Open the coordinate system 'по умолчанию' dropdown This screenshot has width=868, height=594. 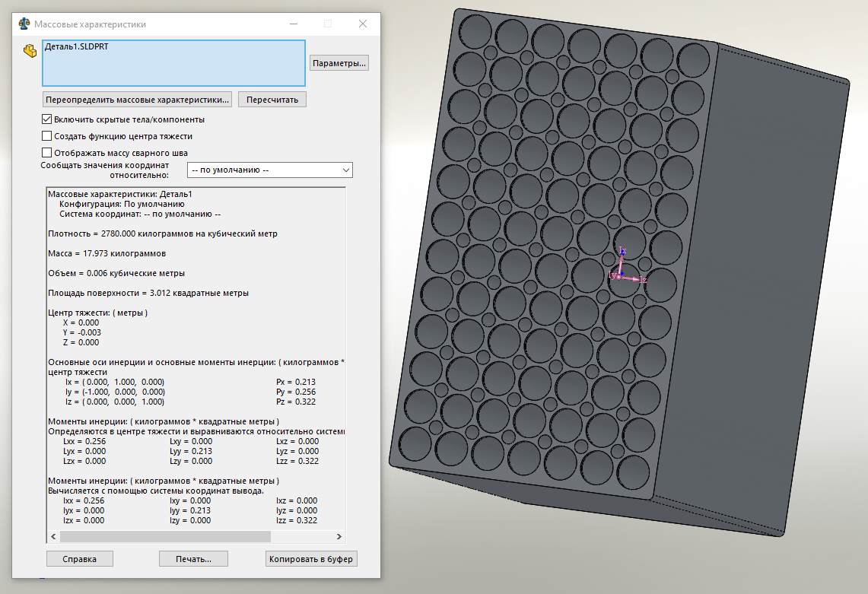[x=269, y=170]
